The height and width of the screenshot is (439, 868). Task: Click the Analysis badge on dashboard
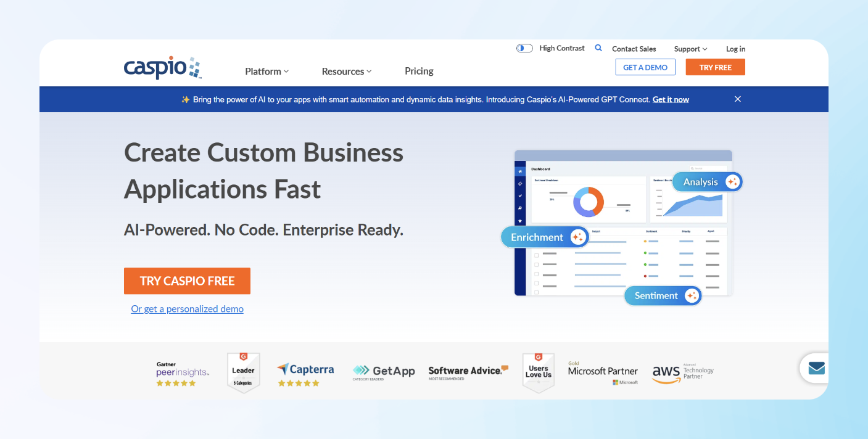click(707, 182)
